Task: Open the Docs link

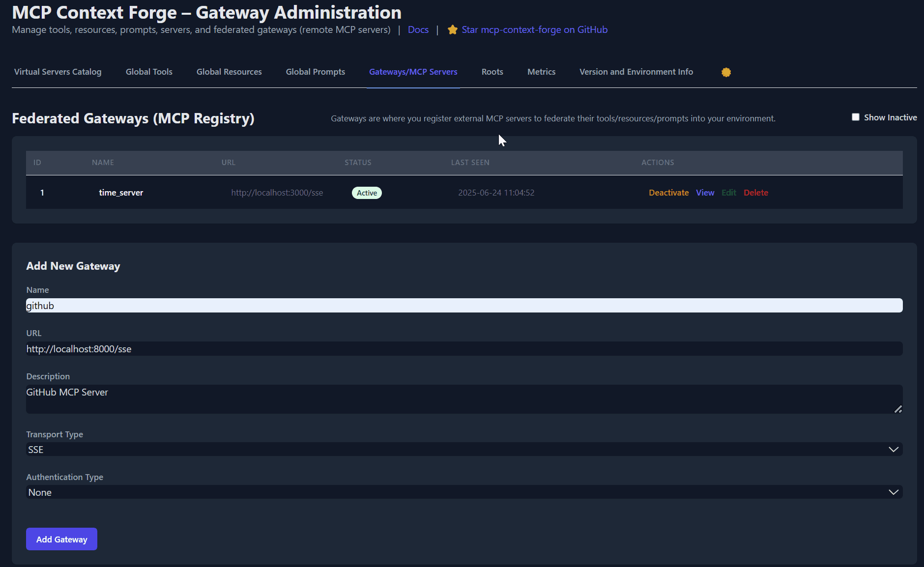Action: point(418,29)
